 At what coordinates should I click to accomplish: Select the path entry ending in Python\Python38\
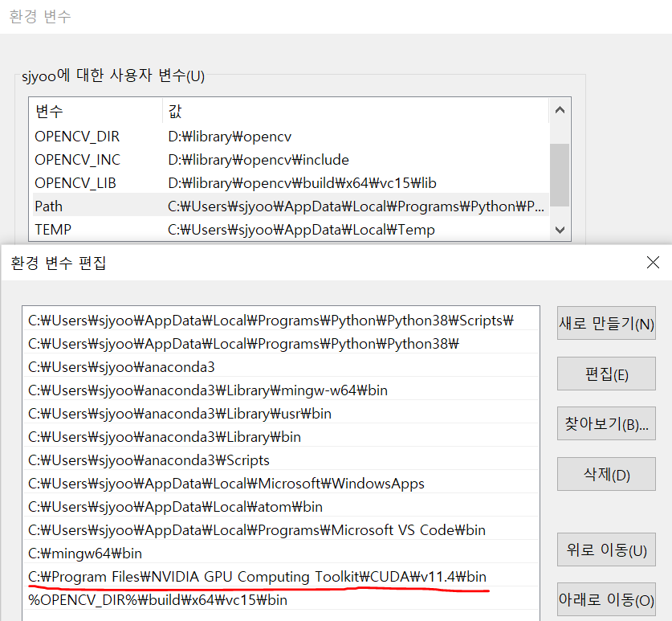click(x=281, y=344)
